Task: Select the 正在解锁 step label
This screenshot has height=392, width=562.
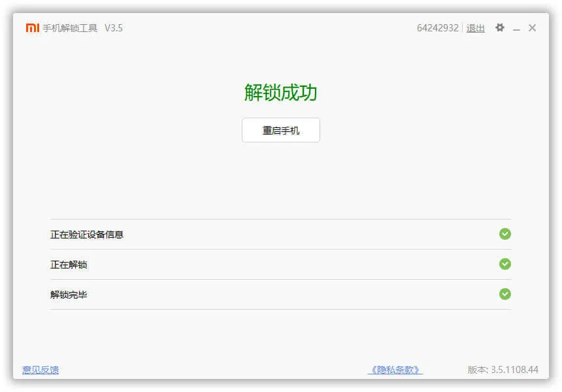Action: (69, 265)
